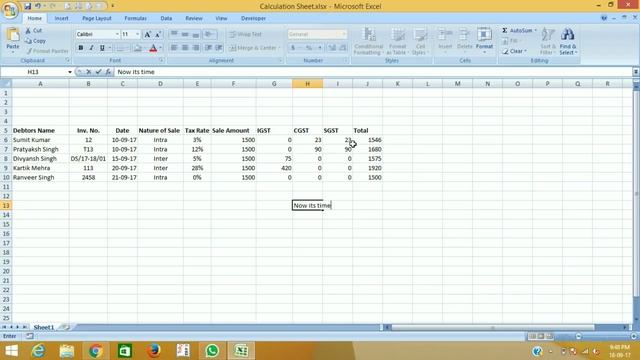The image size is (640, 360).
Task: Switch to the Data tab
Action: pos(166,18)
